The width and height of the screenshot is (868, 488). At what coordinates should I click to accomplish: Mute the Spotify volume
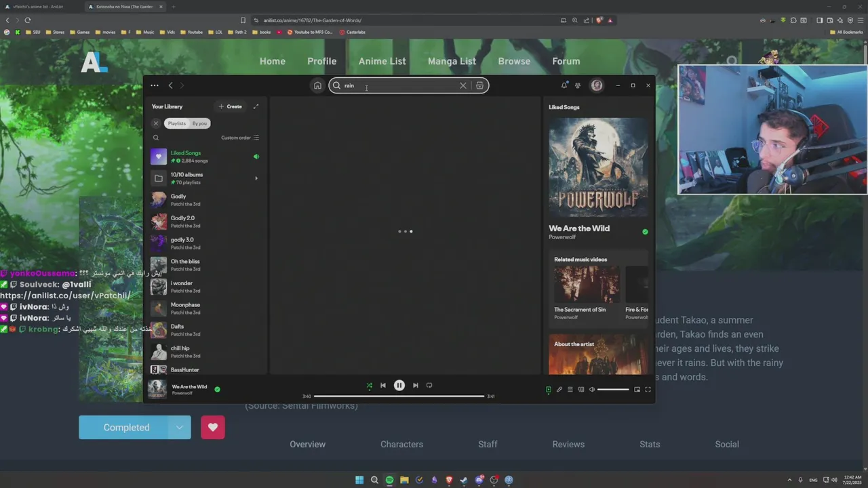tap(592, 389)
